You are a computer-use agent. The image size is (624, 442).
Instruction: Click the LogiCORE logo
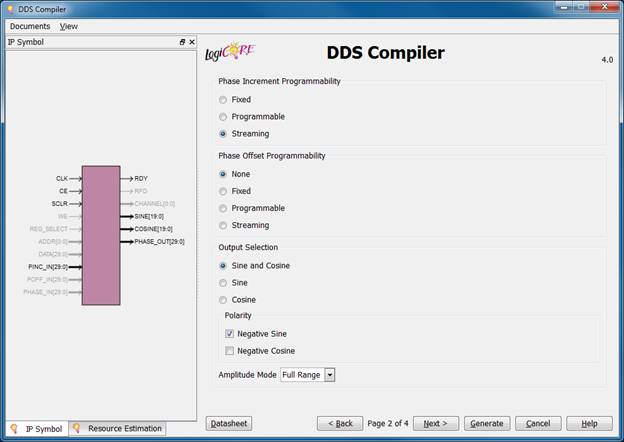(230, 52)
